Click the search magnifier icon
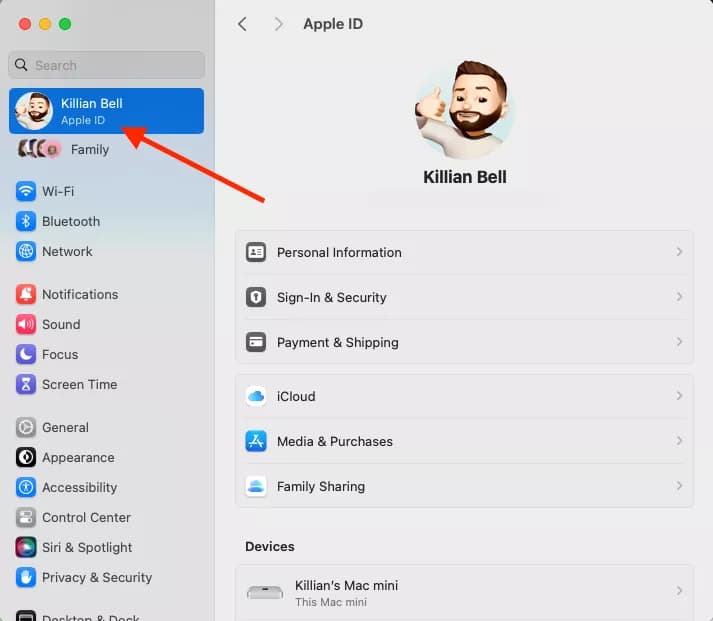Viewport: 713px width, 621px height. coord(21,65)
